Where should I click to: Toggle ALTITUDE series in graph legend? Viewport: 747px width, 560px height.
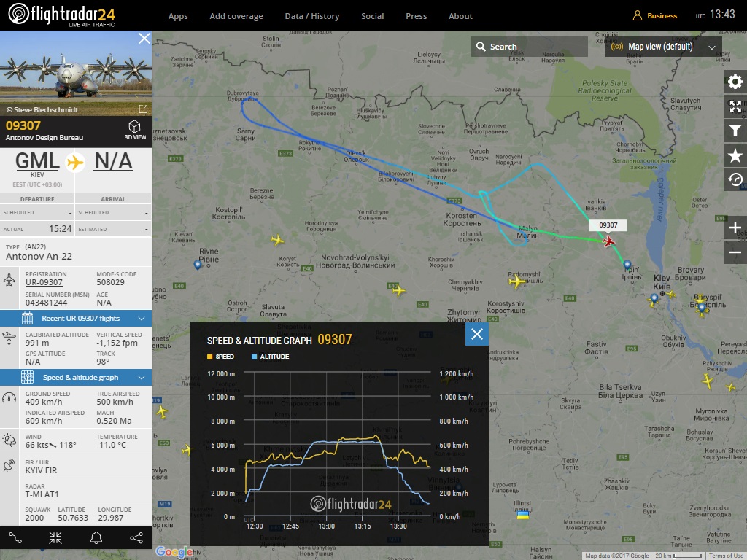269,357
